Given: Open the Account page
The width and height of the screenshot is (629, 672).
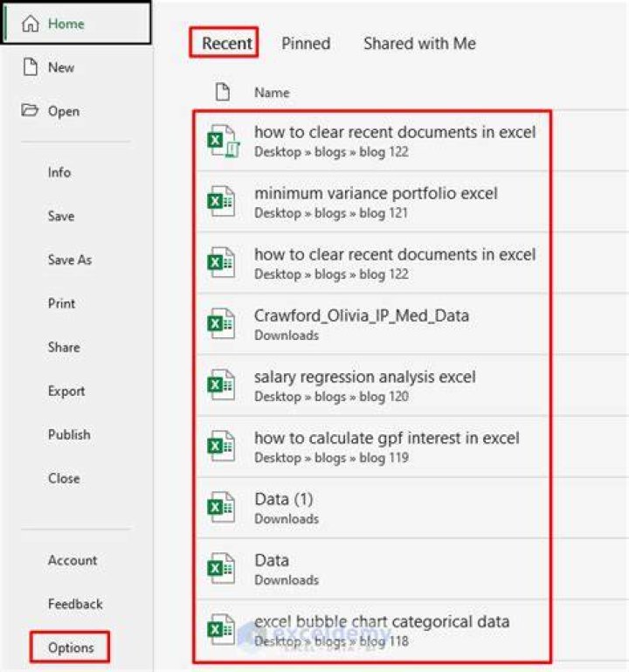Looking at the screenshot, I should click(73, 560).
